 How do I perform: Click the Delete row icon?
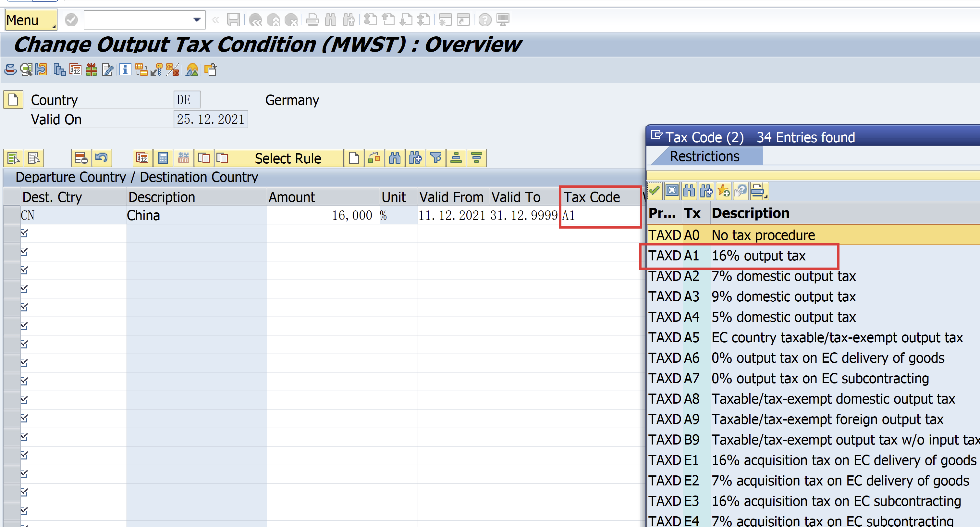pos(81,158)
